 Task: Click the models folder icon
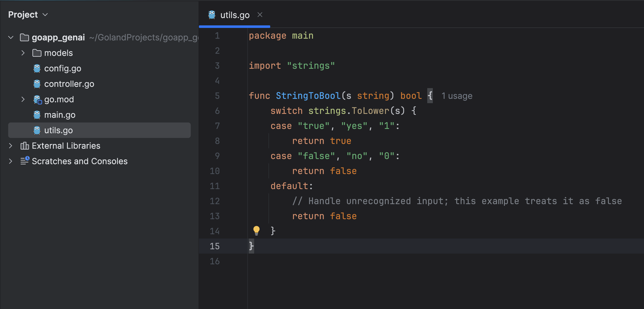point(37,53)
